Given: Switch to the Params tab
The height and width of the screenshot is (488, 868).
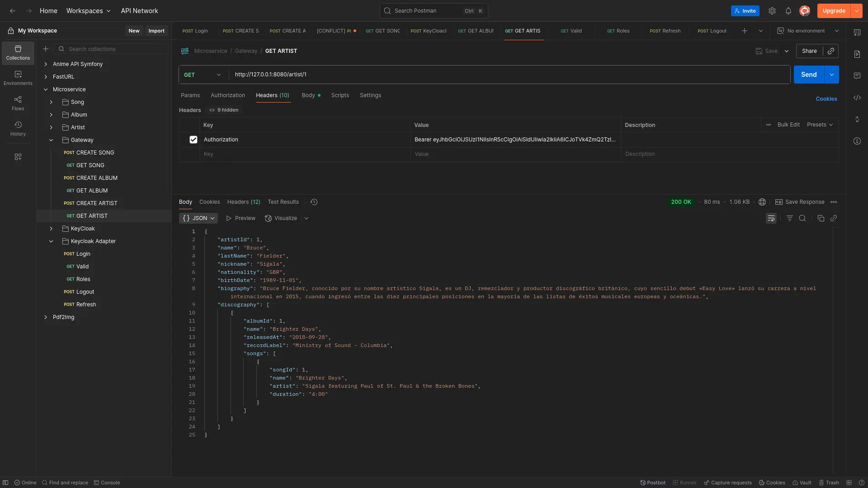Looking at the screenshot, I should click(190, 95).
